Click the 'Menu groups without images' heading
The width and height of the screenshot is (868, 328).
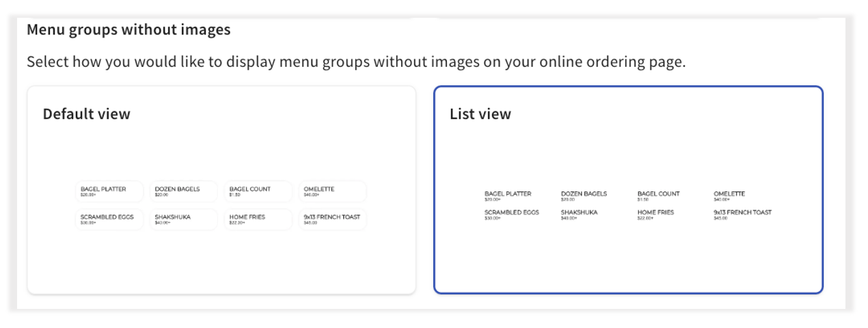coord(128,30)
